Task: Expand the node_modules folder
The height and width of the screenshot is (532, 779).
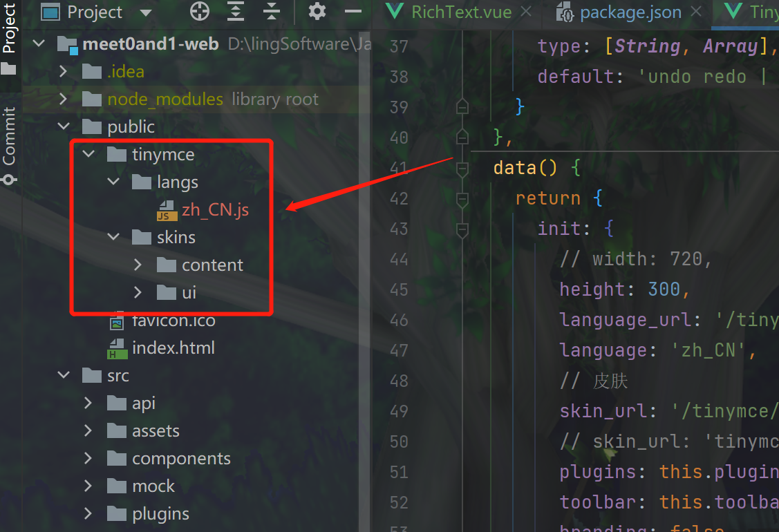Action: coord(64,99)
